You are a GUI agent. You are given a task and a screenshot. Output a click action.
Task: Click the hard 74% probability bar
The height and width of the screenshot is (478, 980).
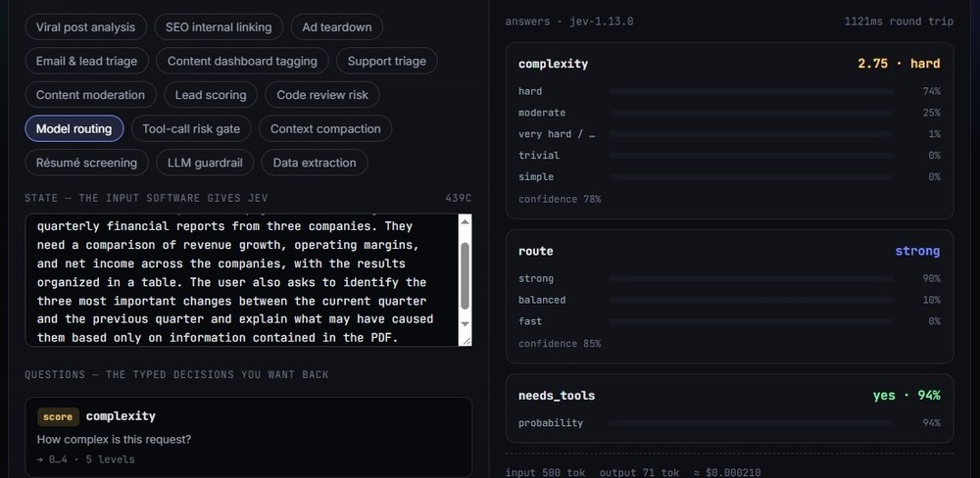click(x=752, y=91)
